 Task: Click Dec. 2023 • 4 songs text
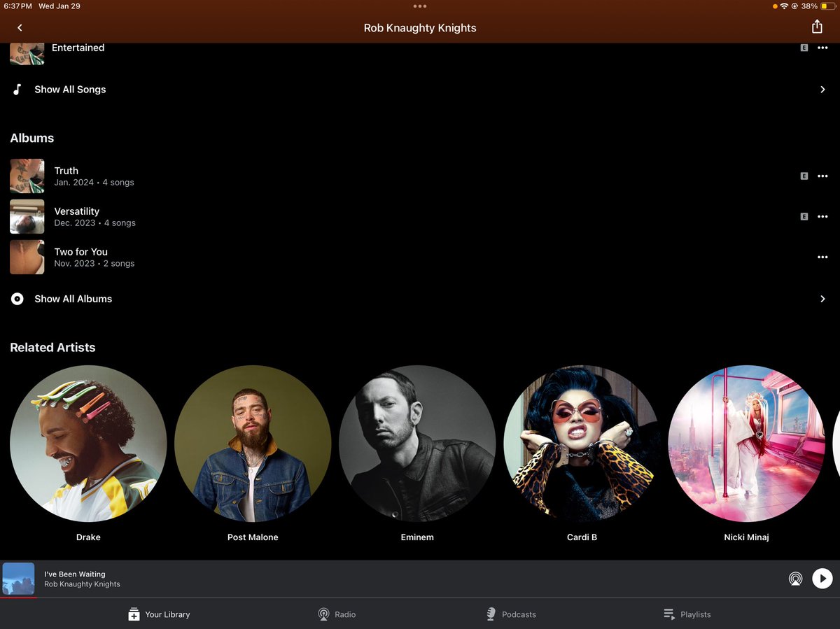94,223
